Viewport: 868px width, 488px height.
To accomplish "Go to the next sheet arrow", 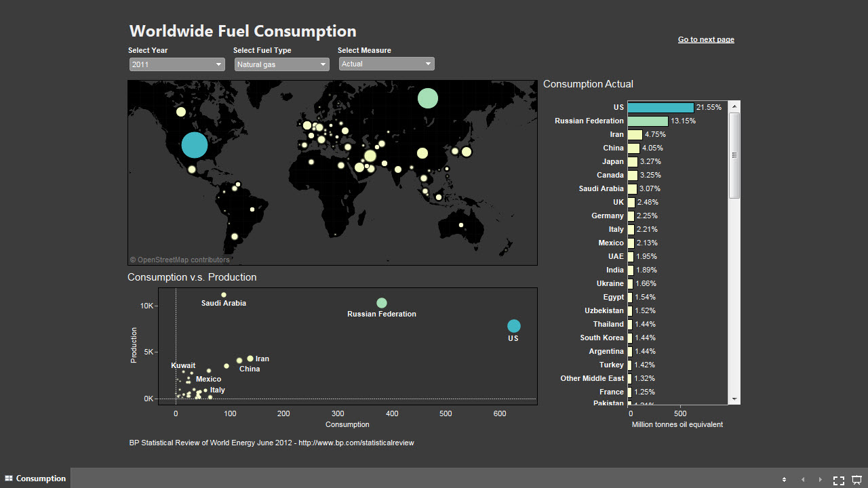I will tap(820, 480).
